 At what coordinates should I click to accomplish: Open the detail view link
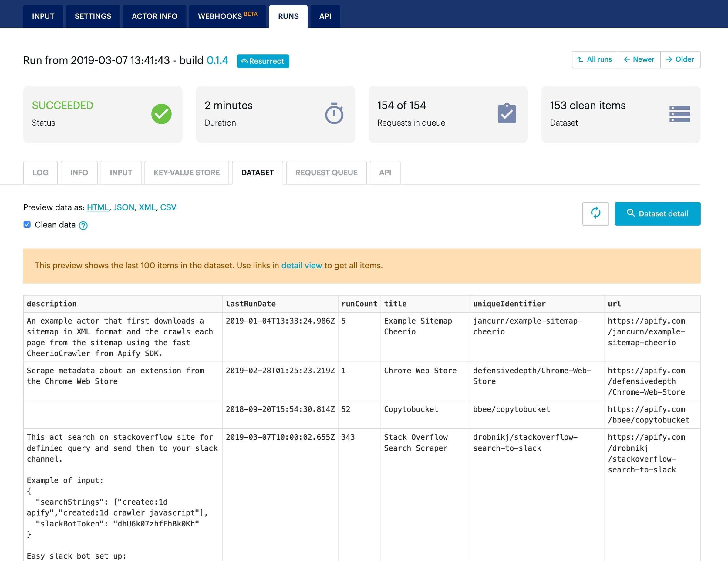tap(301, 266)
